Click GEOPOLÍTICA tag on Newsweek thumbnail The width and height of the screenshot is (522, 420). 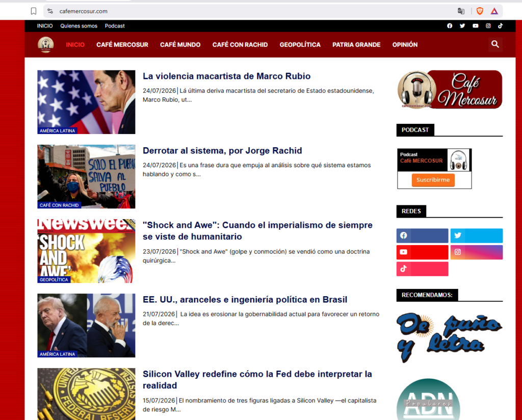click(x=54, y=279)
